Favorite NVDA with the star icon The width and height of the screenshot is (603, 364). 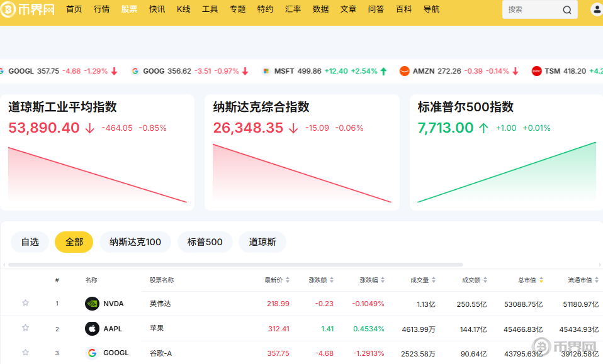point(25,303)
